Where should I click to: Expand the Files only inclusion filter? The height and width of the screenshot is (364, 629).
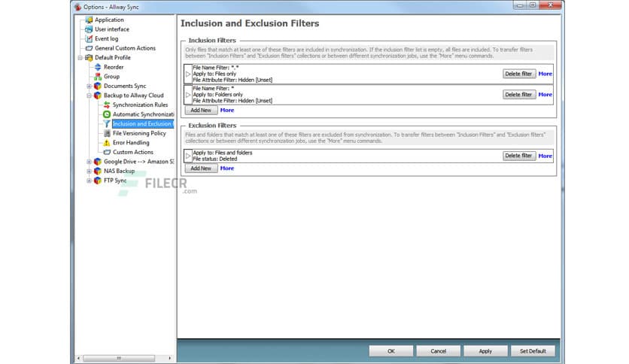tap(188, 74)
